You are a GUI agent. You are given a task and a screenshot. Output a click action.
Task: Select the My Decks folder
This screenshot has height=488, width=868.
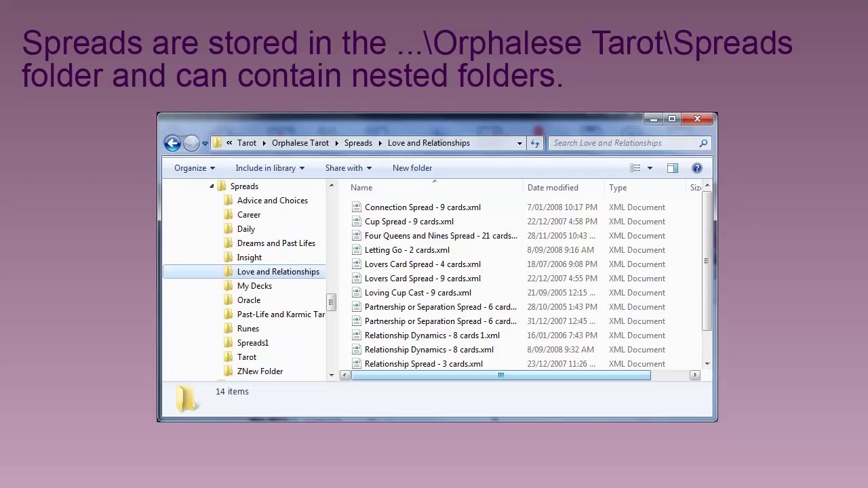[254, 286]
